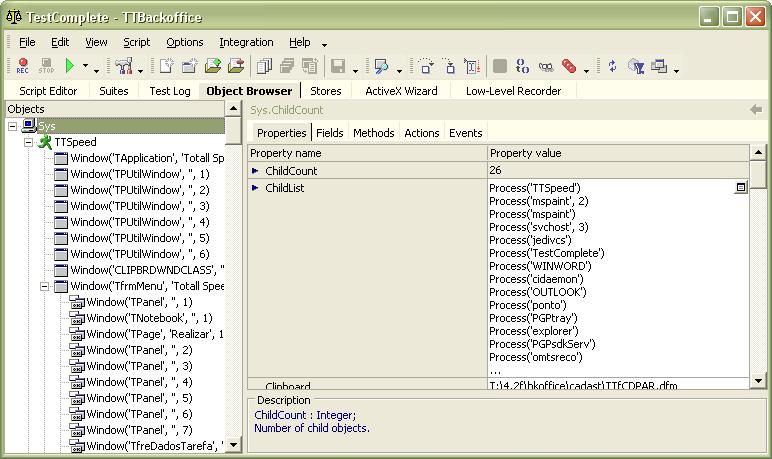Select Window('TNotebook', '', 1) tree item
Screen dimensions: 772x459
coord(149,318)
